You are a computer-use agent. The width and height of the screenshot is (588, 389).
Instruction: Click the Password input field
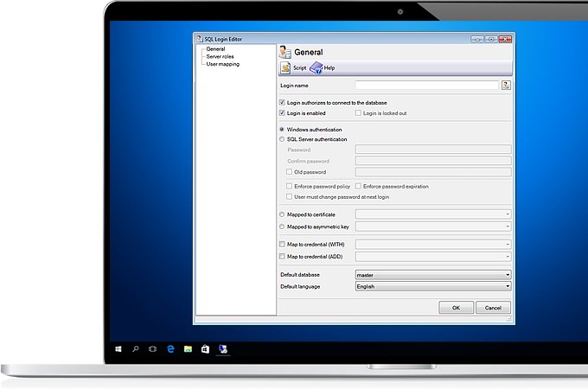433,150
